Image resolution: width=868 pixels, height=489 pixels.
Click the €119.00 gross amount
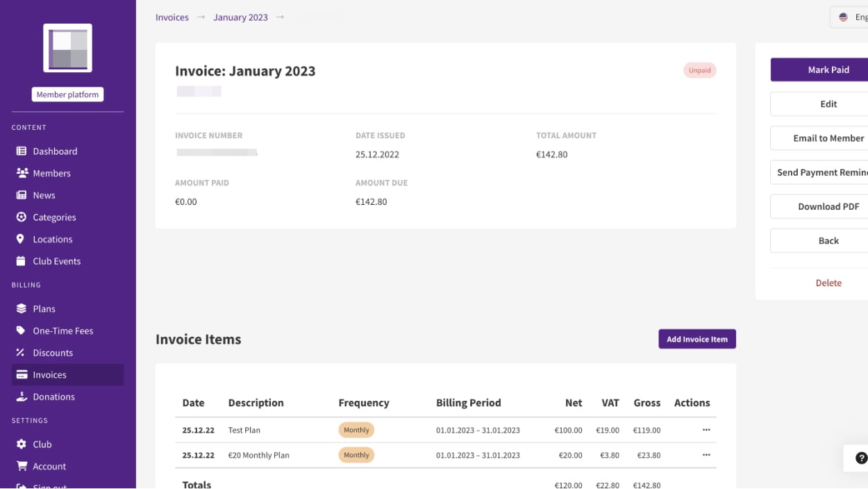click(x=646, y=430)
